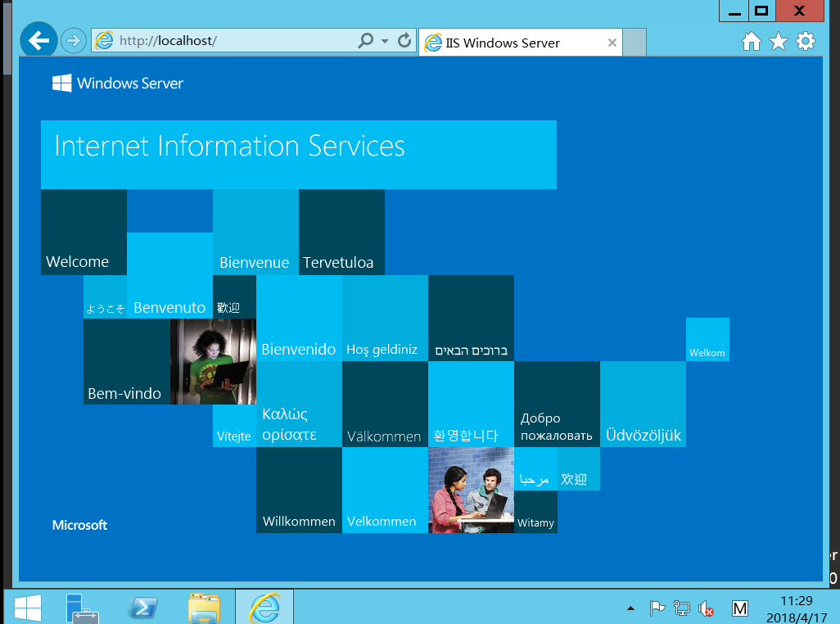Viewport: 840px width, 624px height.
Task: Open File Explorer from taskbar
Action: tap(204, 608)
